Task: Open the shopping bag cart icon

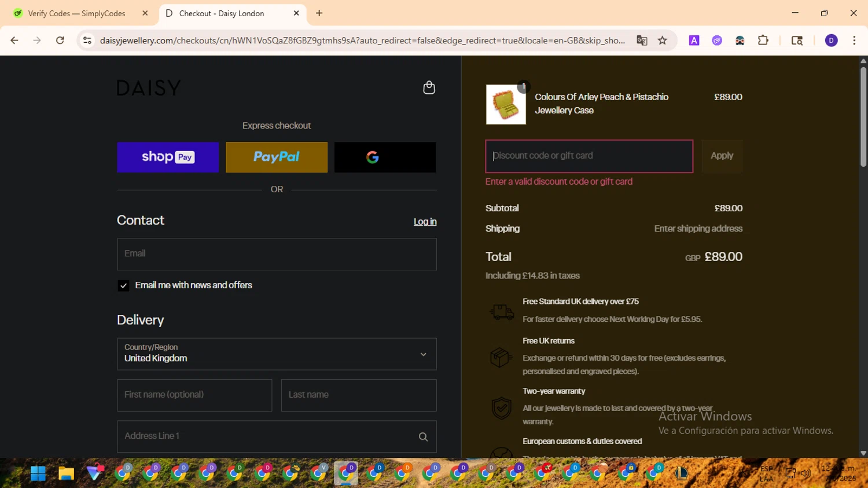Action: (x=429, y=87)
